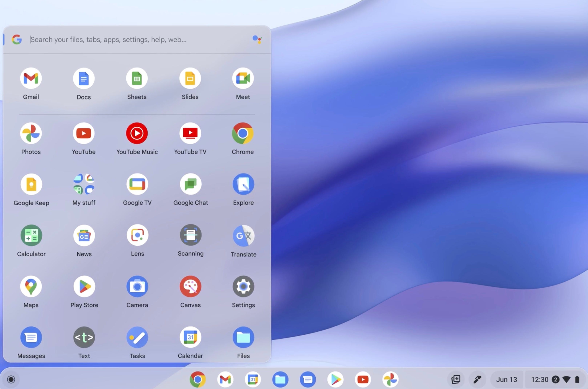Open Gmail from the launcher grid
Image resolution: width=588 pixels, height=389 pixels.
click(x=31, y=78)
